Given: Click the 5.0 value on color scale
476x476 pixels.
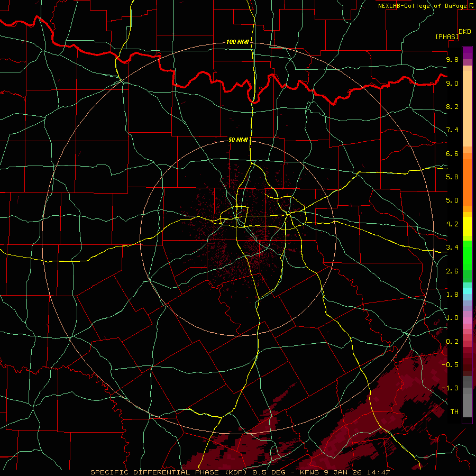Looking at the screenshot, I should tap(452, 200).
